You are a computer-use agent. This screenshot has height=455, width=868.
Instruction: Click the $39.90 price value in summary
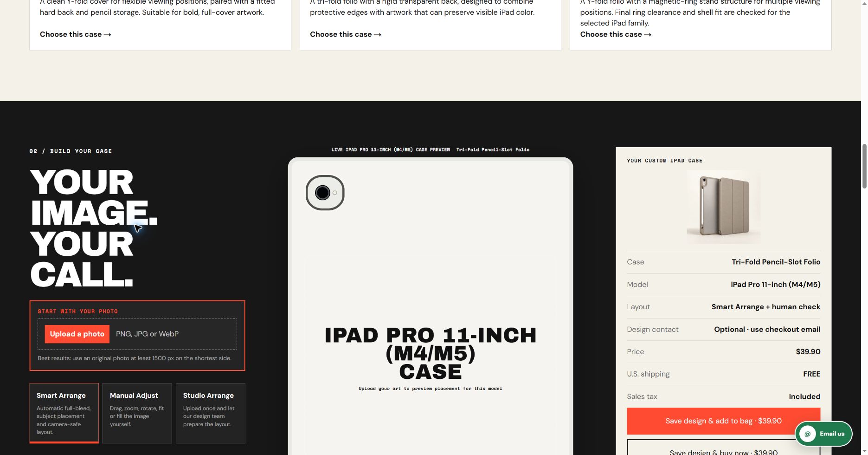click(x=808, y=351)
